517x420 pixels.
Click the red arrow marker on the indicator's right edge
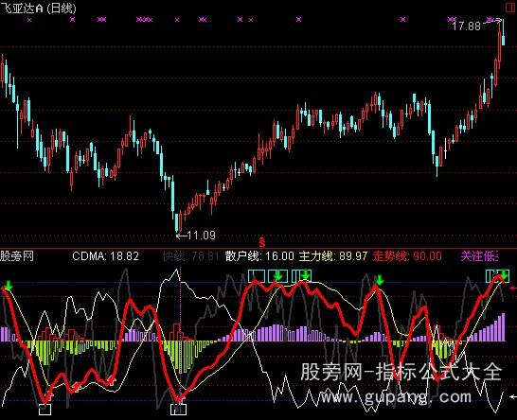pyautogui.click(x=513, y=289)
